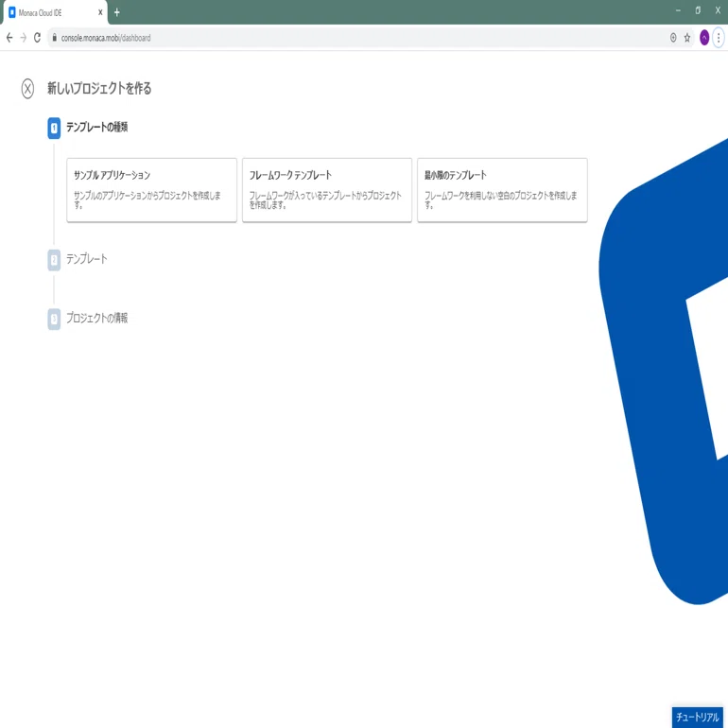
Task: Close the Monaca Cloud IDE tab
Action: coord(100,12)
